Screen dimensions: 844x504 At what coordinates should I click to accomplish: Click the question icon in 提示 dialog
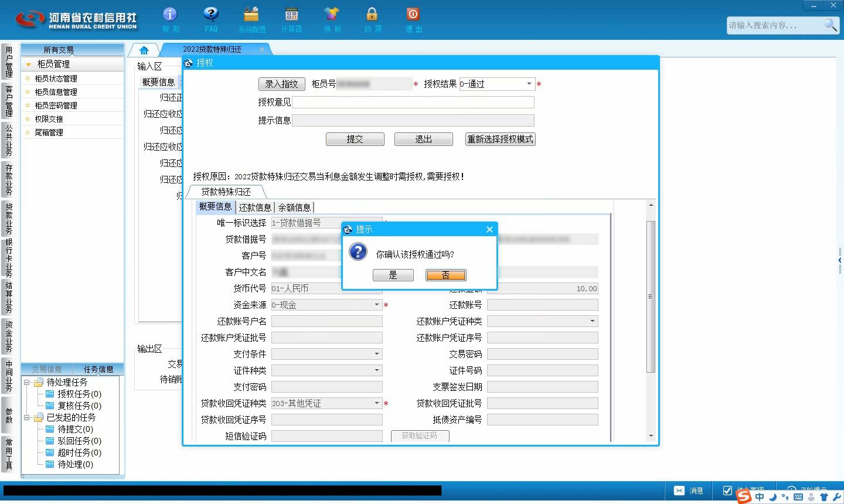click(x=358, y=252)
